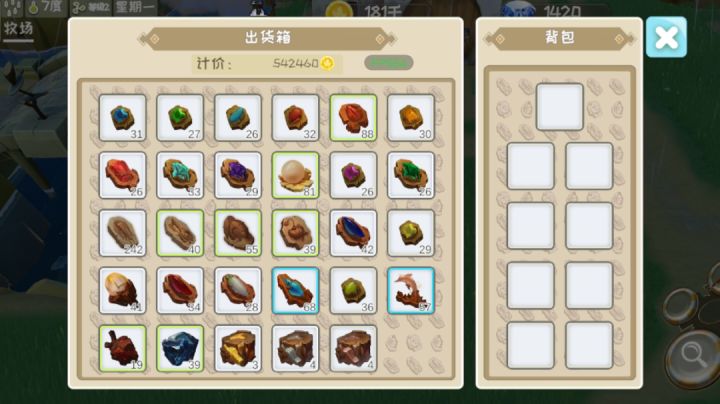
Task: Select the dark red ore with count 19
Action: [x=123, y=348]
